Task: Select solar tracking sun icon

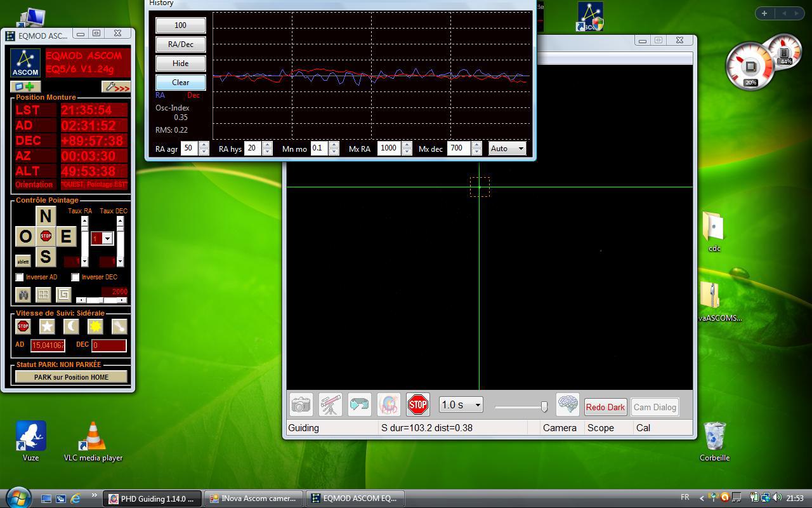Action: click(x=95, y=326)
